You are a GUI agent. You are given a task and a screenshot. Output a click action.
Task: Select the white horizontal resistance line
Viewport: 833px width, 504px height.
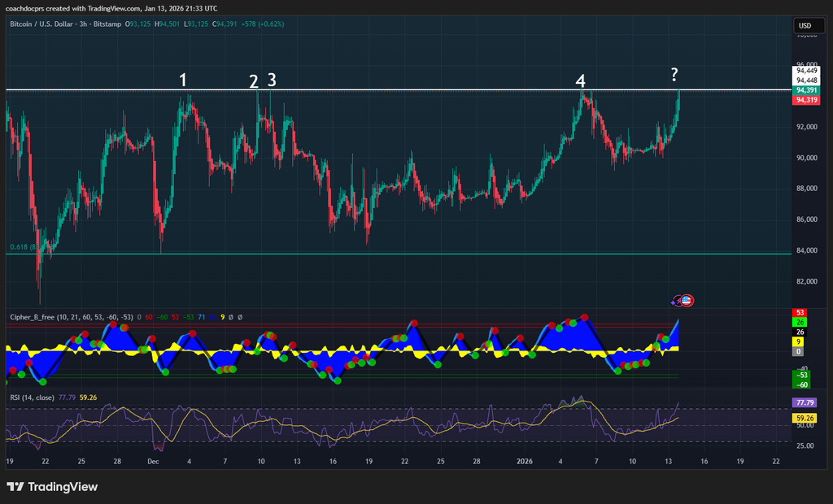tap(407, 89)
